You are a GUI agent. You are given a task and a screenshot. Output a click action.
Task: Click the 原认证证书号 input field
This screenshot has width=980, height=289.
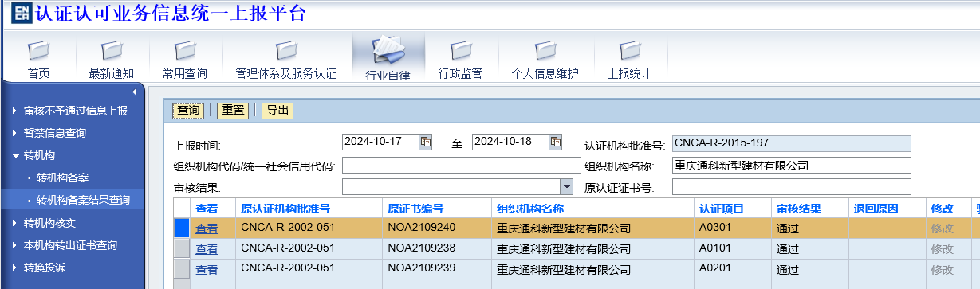point(791,186)
